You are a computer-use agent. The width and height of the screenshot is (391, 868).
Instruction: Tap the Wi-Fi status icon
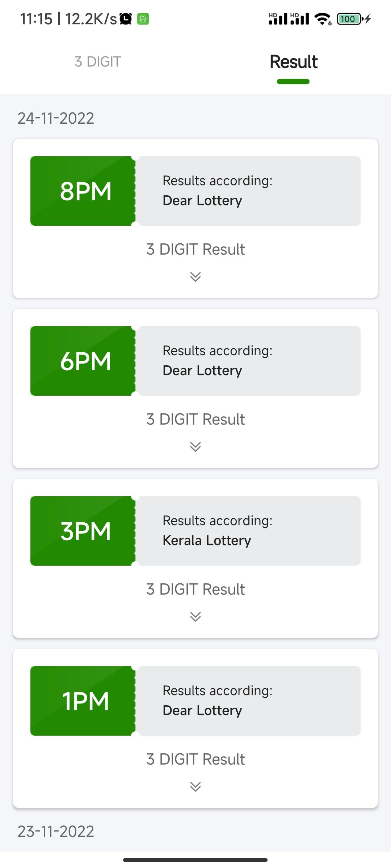pos(323,19)
